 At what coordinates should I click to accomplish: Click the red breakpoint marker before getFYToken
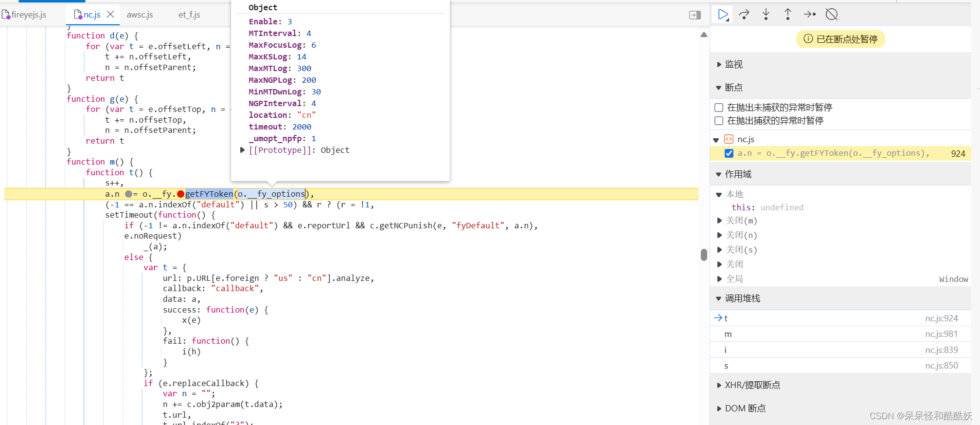(x=180, y=194)
